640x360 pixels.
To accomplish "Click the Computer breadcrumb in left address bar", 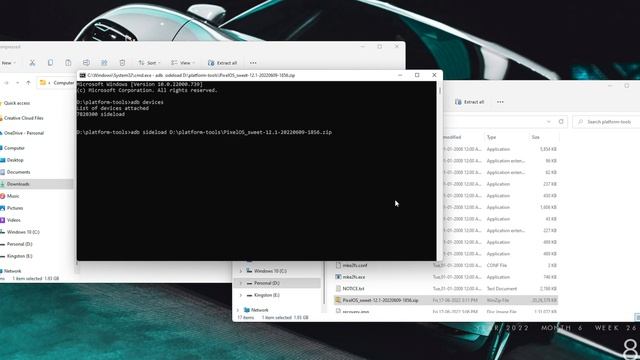I will 64,83.
